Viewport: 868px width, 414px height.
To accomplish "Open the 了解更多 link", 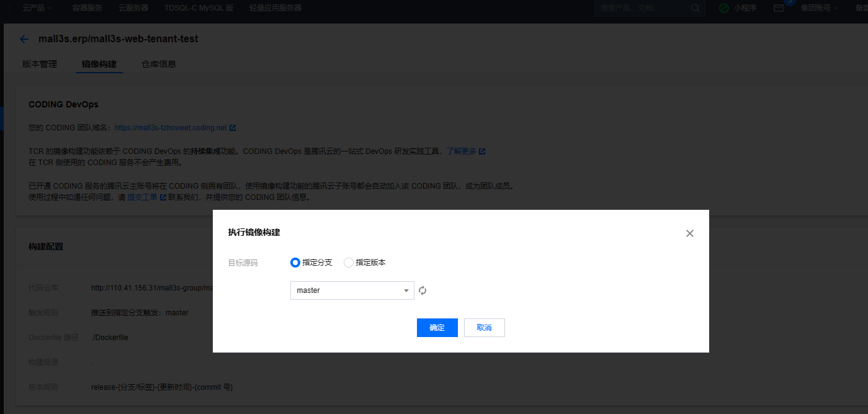I will [x=462, y=151].
